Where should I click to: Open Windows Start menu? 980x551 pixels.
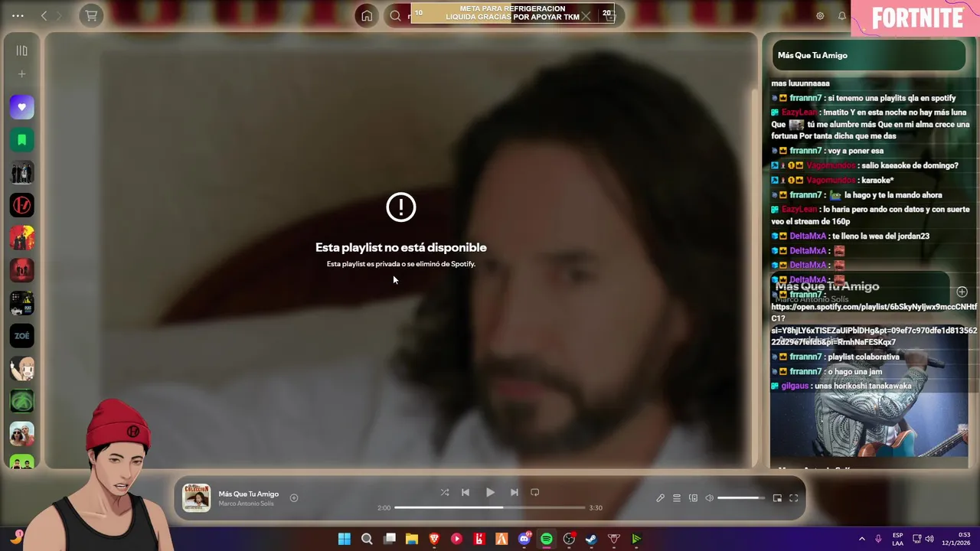tap(345, 539)
